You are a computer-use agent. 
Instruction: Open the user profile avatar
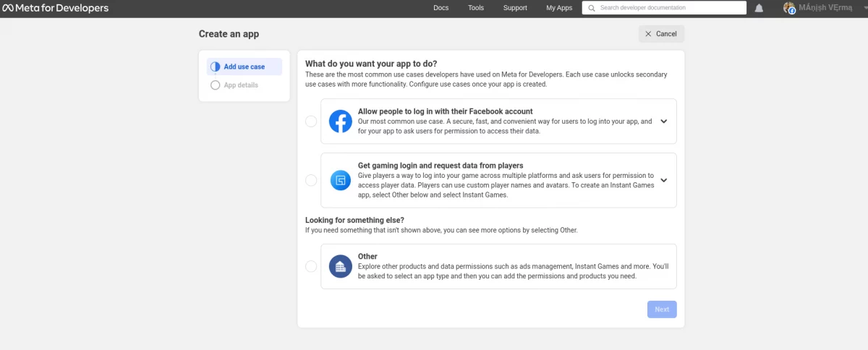(789, 8)
